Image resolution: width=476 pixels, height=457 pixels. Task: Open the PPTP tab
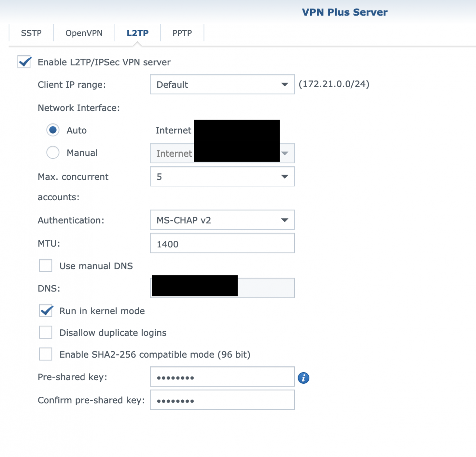pos(182,33)
